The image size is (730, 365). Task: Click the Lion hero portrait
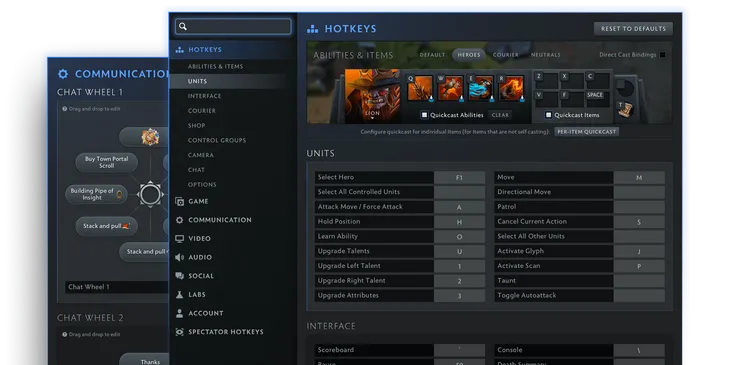(x=372, y=96)
